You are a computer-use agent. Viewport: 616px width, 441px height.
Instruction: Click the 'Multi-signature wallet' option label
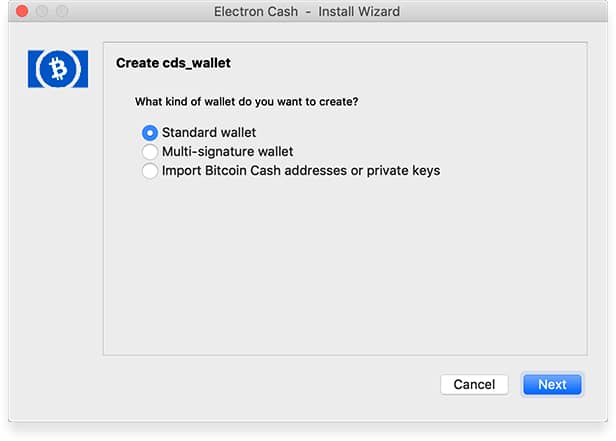pos(227,152)
